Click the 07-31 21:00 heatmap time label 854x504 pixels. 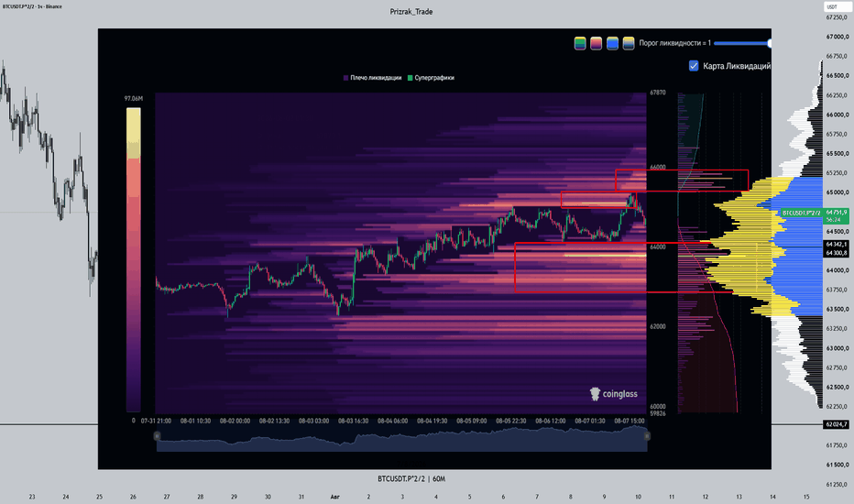pyautogui.click(x=156, y=422)
